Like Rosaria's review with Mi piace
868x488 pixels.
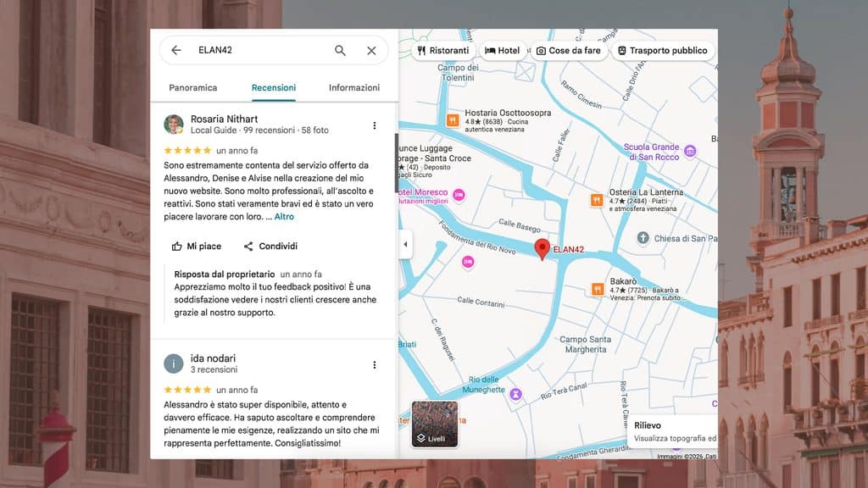coord(197,247)
